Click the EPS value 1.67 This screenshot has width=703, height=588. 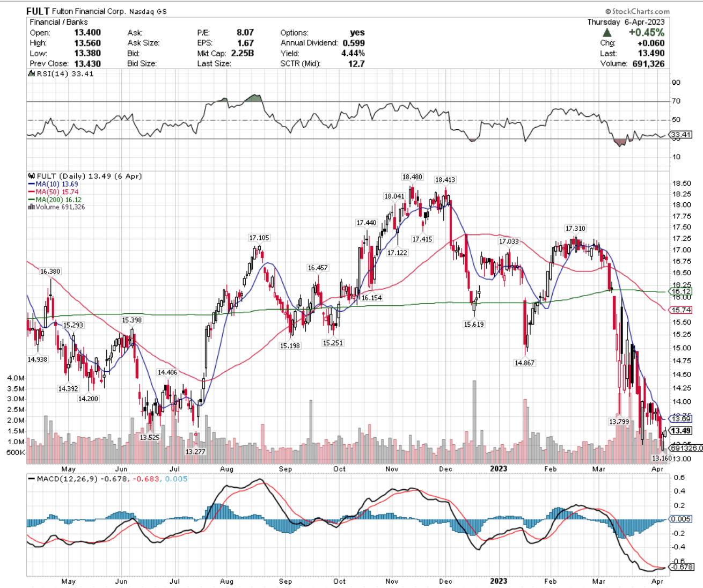[245, 43]
